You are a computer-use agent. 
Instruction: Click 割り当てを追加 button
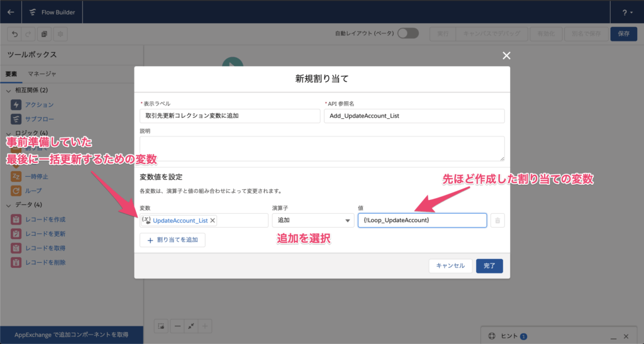pyautogui.click(x=172, y=240)
